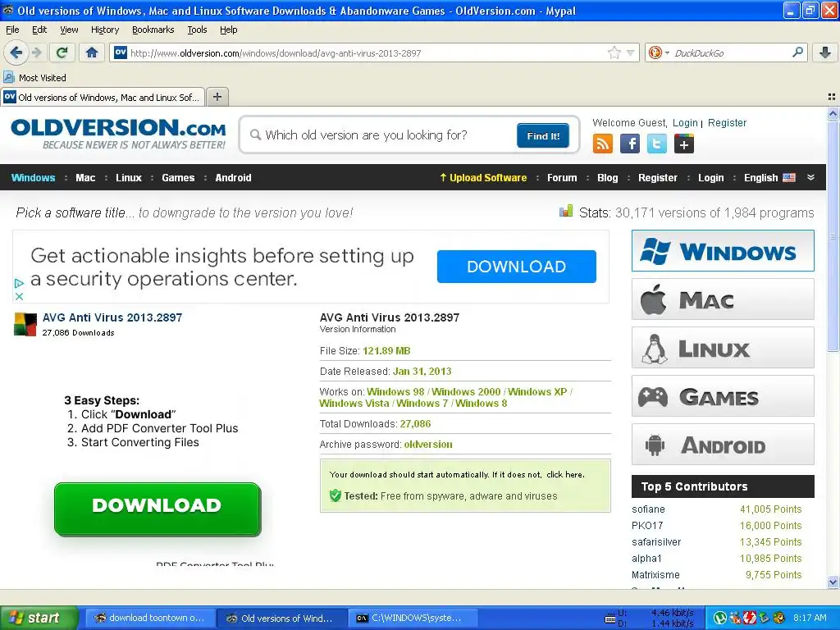The height and width of the screenshot is (630, 840).
Task: Open the History menu
Action: point(105,30)
